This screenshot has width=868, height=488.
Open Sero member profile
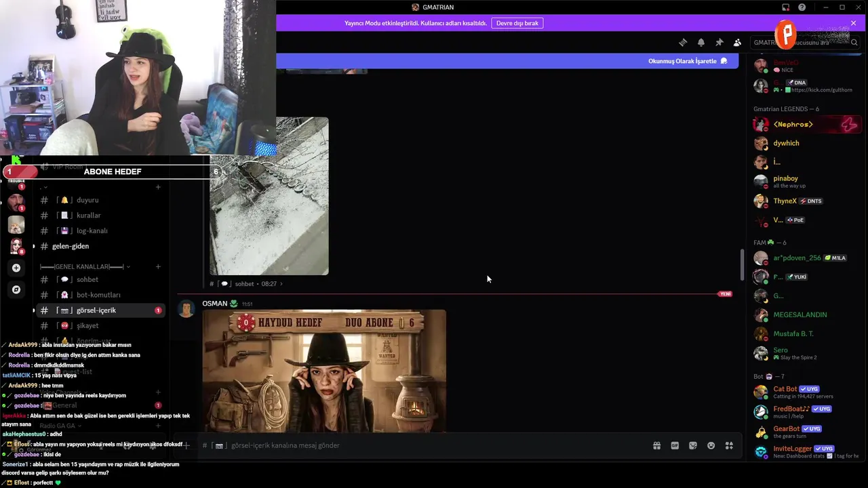click(x=807, y=353)
